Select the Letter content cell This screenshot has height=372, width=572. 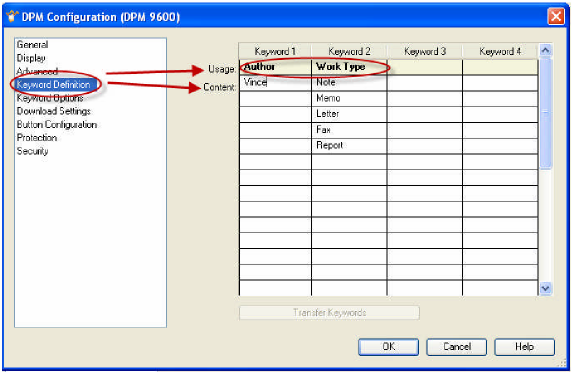tap(349, 114)
